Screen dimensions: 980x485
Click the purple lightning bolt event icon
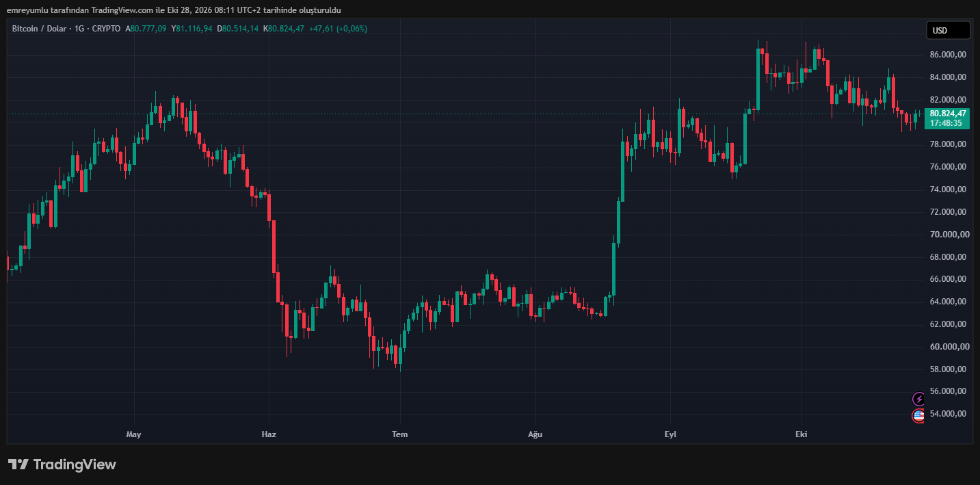point(918,399)
